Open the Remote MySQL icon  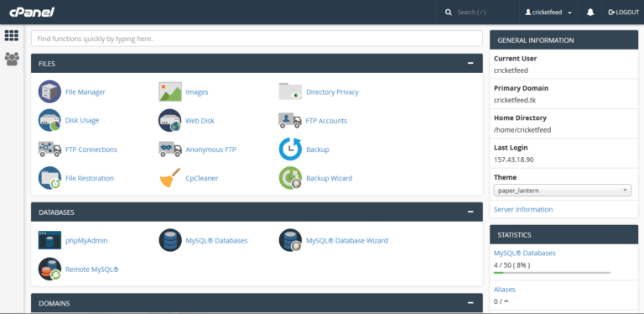click(49, 269)
